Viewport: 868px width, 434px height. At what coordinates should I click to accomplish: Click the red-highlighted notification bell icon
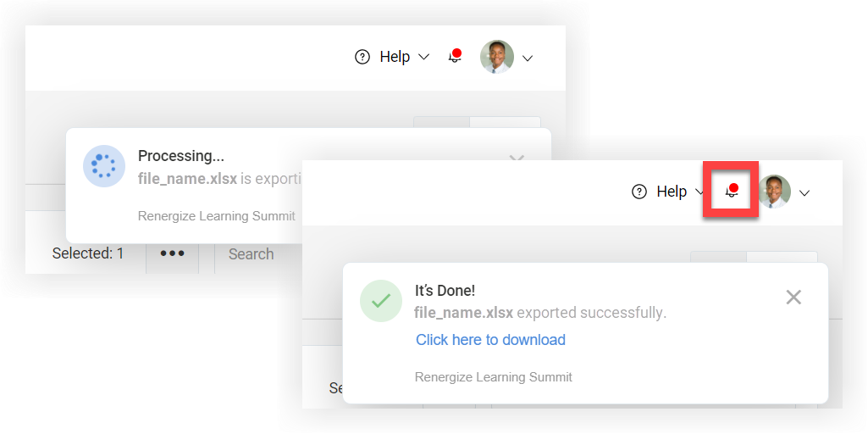click(x=732, y=192)
